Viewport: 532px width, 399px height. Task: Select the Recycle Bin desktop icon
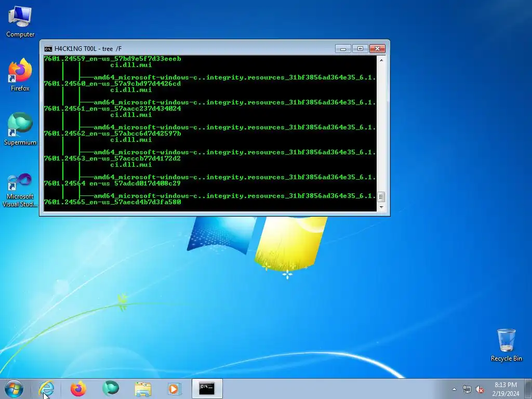506,345
